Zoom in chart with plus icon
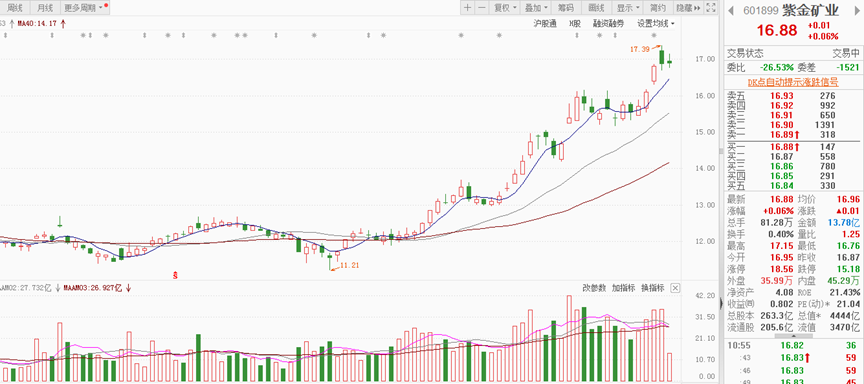 tap(467, 8)
